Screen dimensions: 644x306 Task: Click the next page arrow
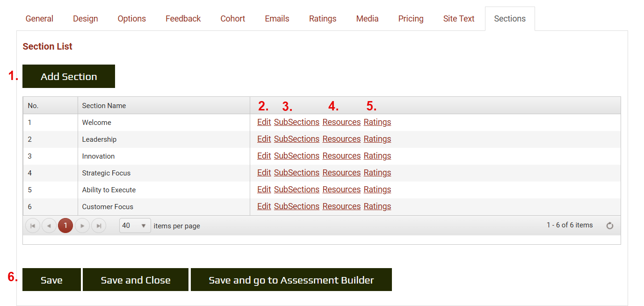click(x=82, y=225)
